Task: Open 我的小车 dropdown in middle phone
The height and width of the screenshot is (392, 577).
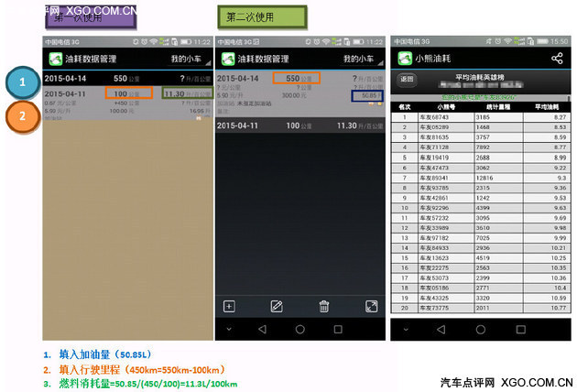Action: 363,59
